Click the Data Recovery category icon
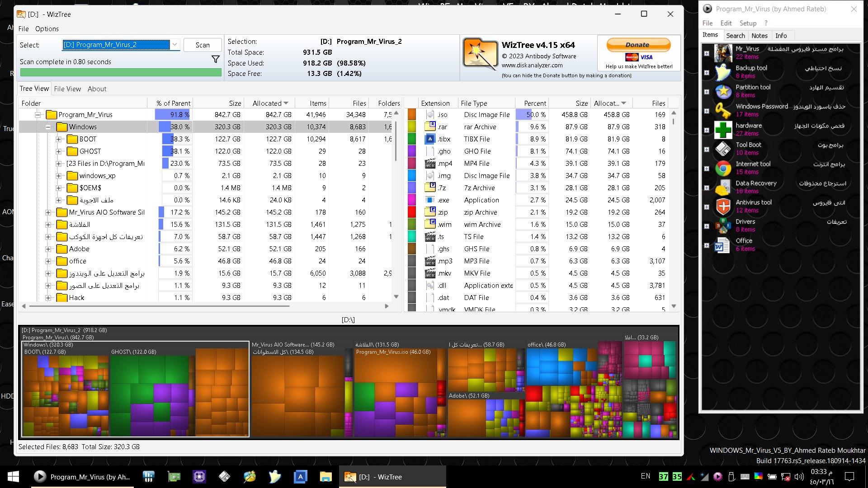Image resolution: width=868 pixels, height=488 pixels. [x=723, y=188]
